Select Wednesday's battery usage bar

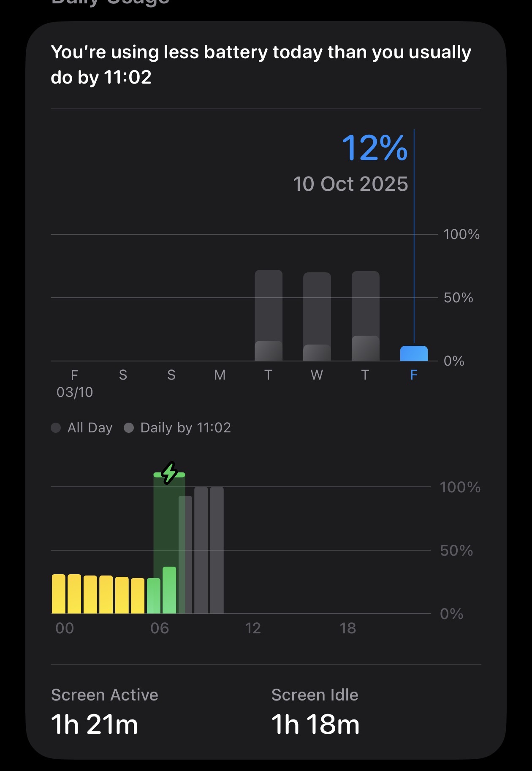(317, 317)
